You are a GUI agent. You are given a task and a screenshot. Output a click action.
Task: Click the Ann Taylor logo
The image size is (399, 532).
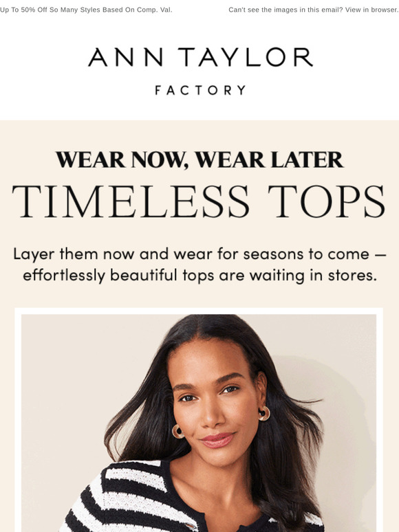click(x=200, y=57)
